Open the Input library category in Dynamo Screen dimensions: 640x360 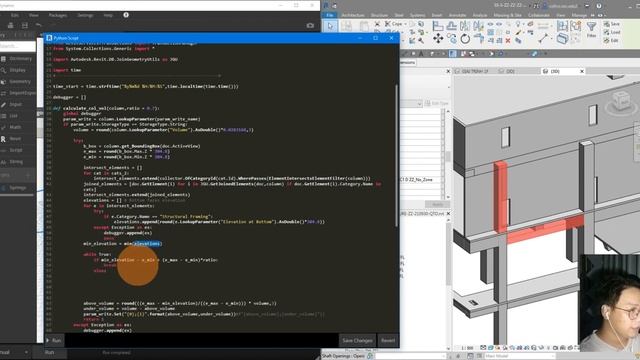point(17,104)
